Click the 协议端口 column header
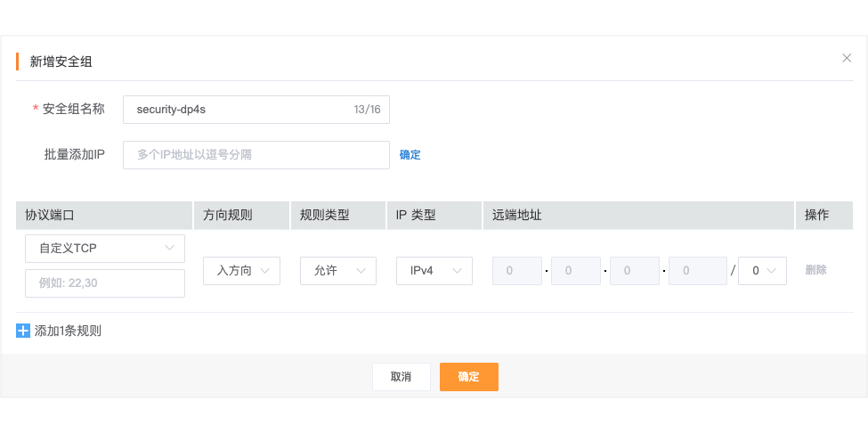 50,216
